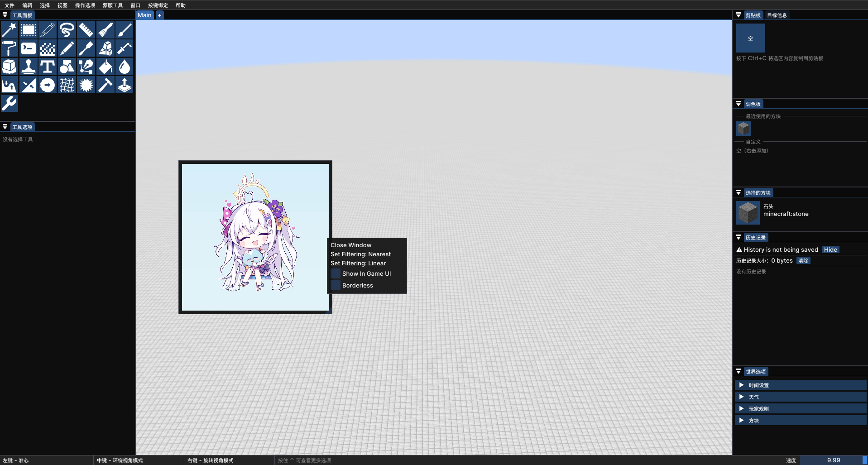The width and height of the screenshot is (868, 465).
Task: Expand the 时间设置 section
Action: [800, 385]
